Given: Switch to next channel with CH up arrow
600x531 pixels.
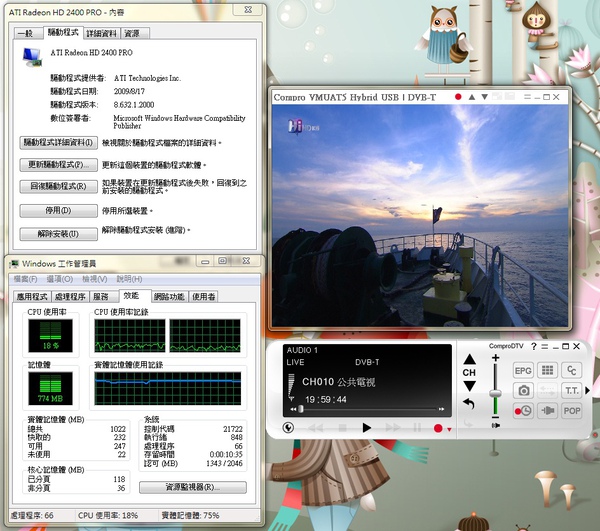Looking at the screenshot, I should point(470,359).
